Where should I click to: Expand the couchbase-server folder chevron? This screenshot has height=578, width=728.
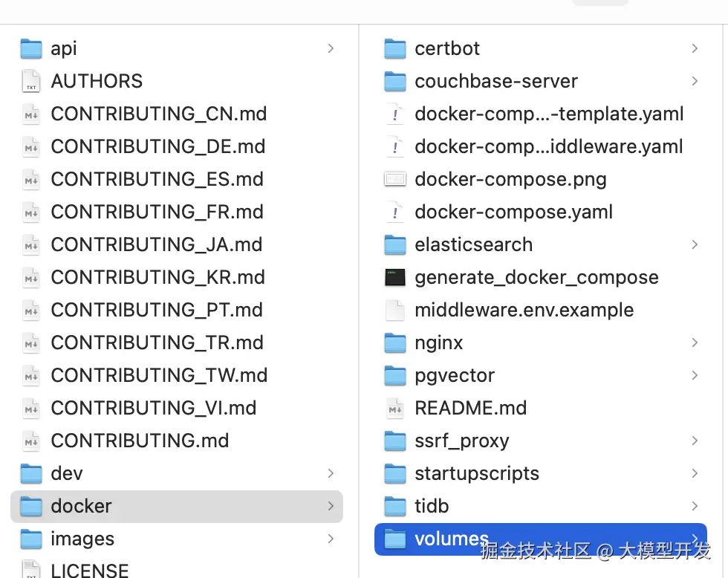[695, 82]
